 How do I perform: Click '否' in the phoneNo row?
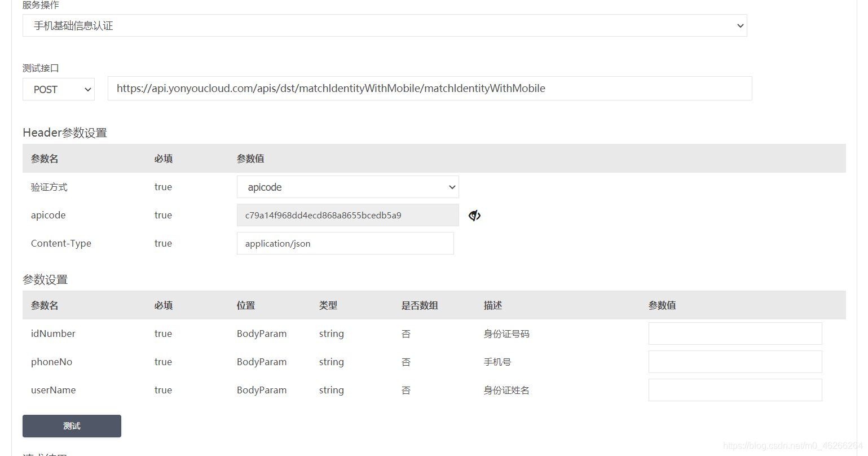(x=406, y=362)
